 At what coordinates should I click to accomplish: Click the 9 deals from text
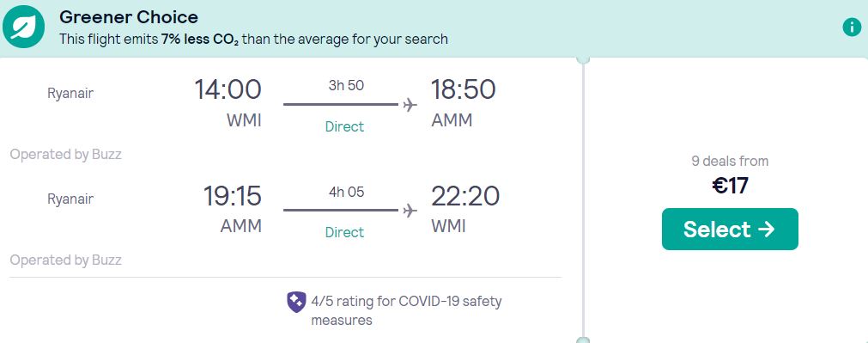coord(730,162)
